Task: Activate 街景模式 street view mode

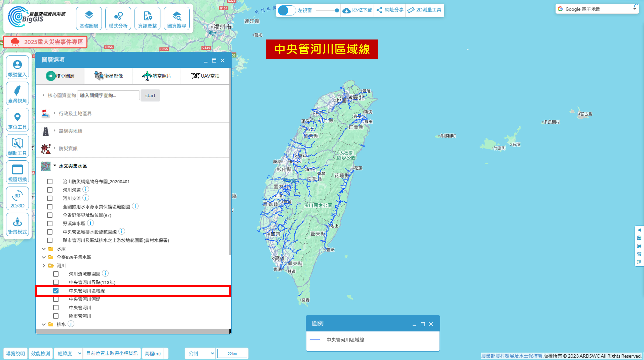Action: 17,225
